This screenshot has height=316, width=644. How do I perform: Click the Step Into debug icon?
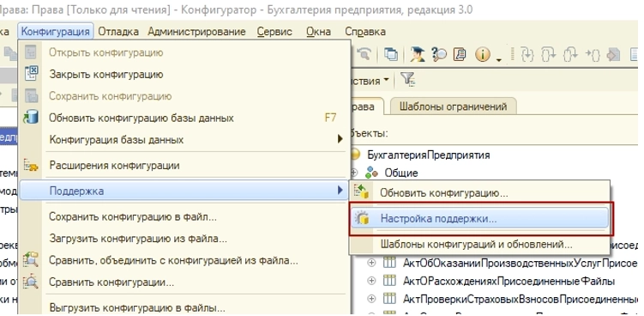527,54
